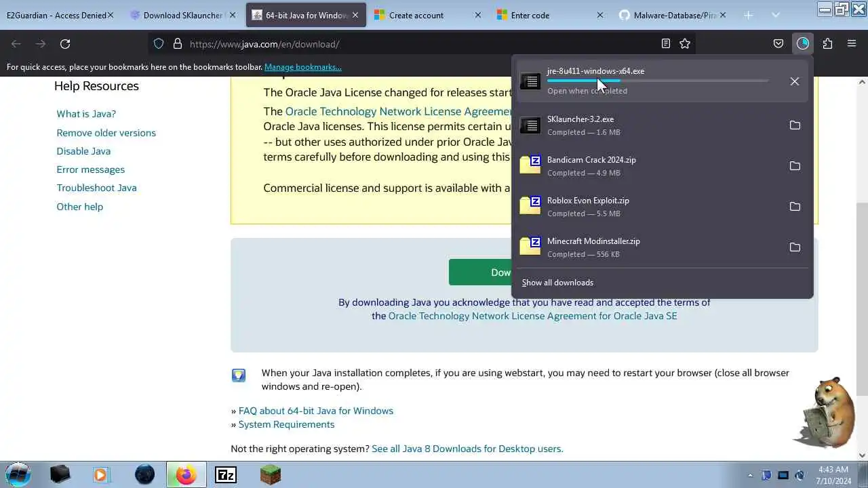Click the back navigation arrow
Image resolution: width=868 pixels, height=488 pixels.
(x=16, y=44)
